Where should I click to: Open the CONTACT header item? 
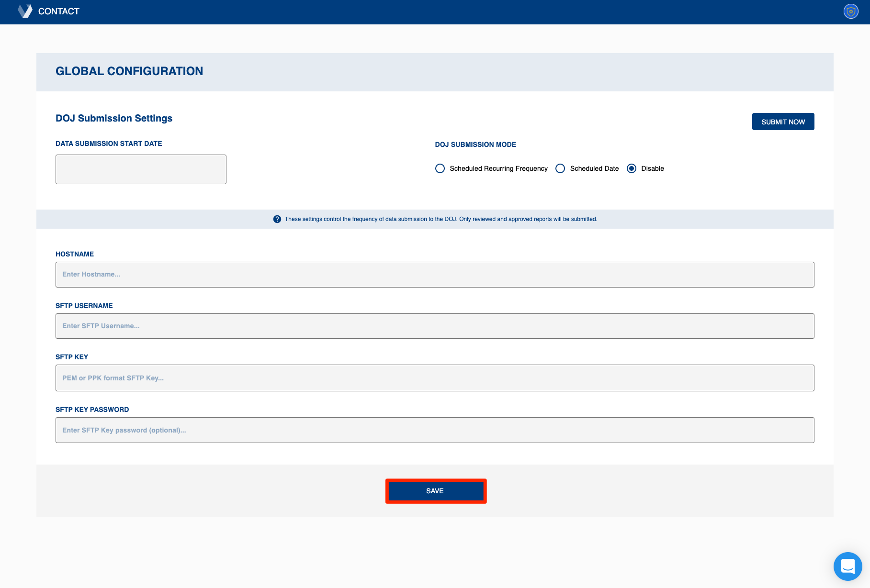point(59,11)
